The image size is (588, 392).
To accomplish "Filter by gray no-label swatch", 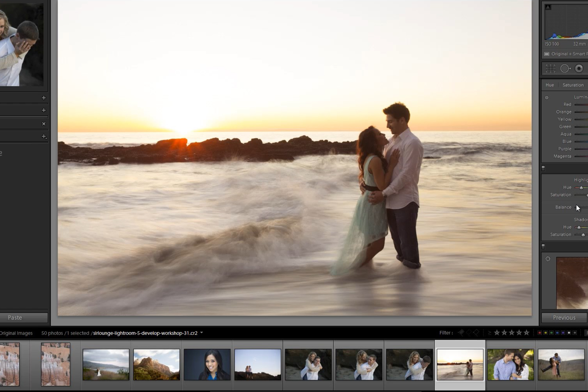I will (x=575, y=333).
